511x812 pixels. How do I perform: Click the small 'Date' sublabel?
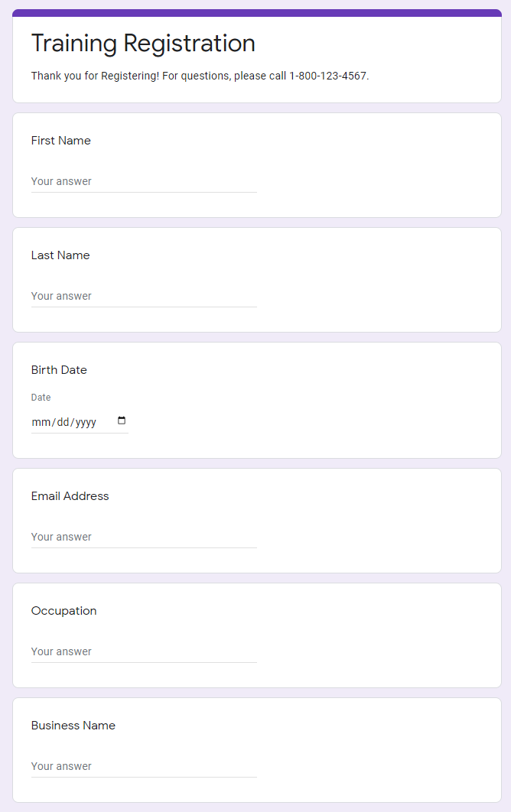41,398
